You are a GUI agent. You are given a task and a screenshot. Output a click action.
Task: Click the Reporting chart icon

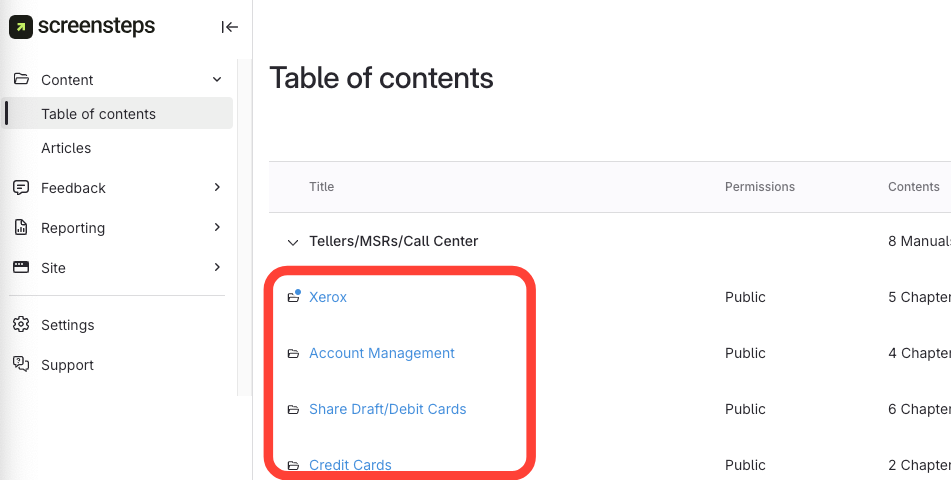(x=21, y=228)
